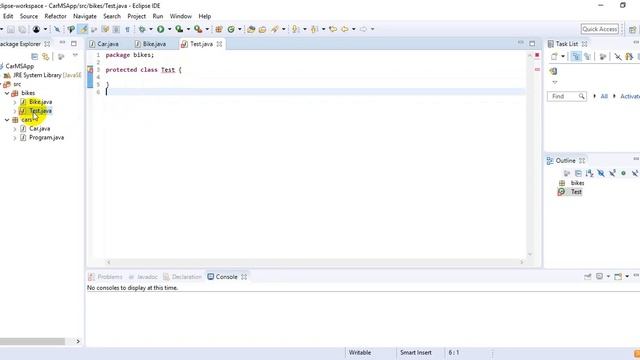The height and width of the screenshot is (360, 640).
Task: Click the All link in Task List
Action: point(604,96)
